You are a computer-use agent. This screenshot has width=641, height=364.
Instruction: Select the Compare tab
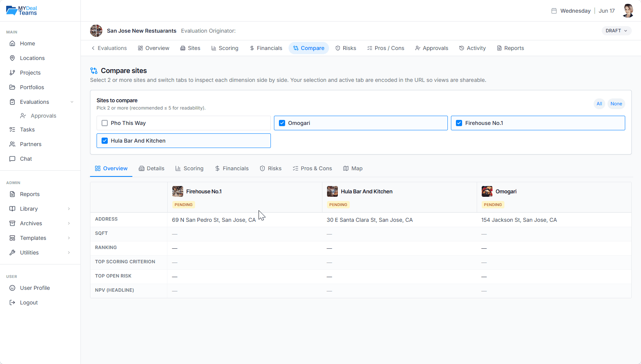tap(309, 48)
